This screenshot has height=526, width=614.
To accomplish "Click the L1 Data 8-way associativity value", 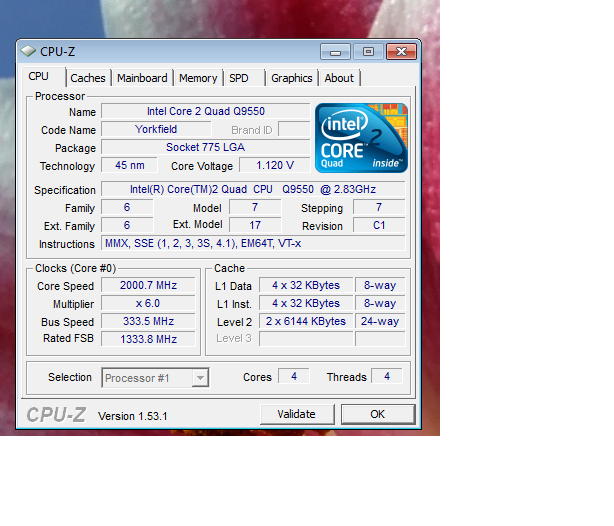I will point(380,285).
